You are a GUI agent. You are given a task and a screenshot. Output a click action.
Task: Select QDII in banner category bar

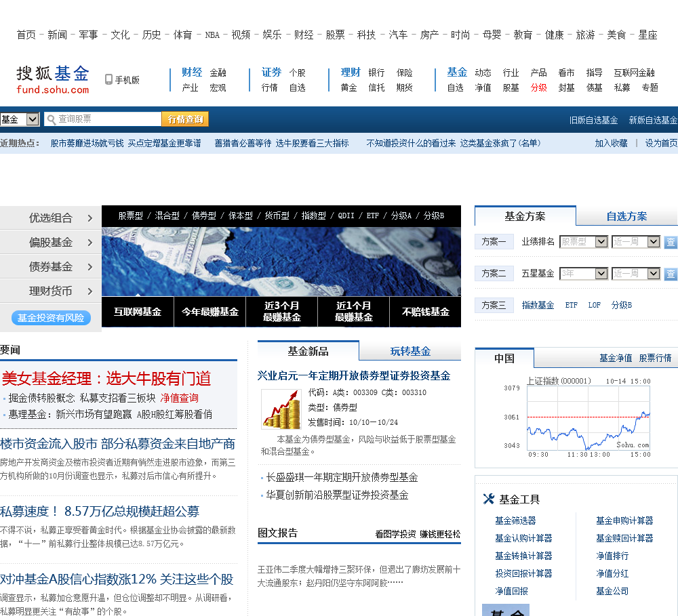click(346, 215)
